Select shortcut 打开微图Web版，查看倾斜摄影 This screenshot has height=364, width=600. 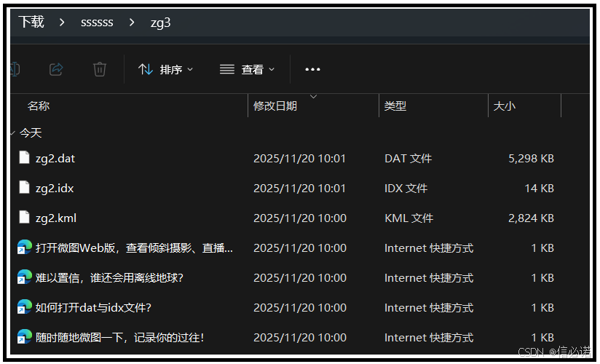(x=134, y=248)
